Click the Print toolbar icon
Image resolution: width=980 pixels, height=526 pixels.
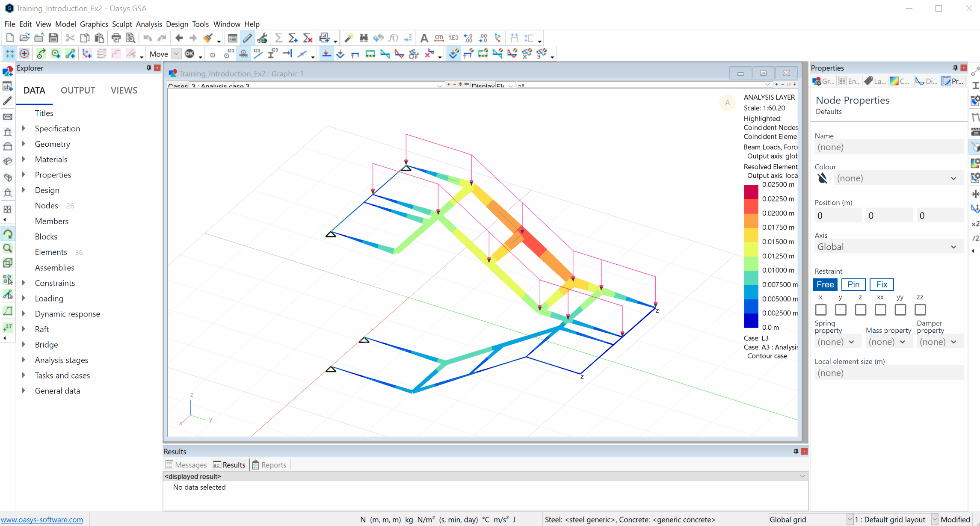pos(116,38)
